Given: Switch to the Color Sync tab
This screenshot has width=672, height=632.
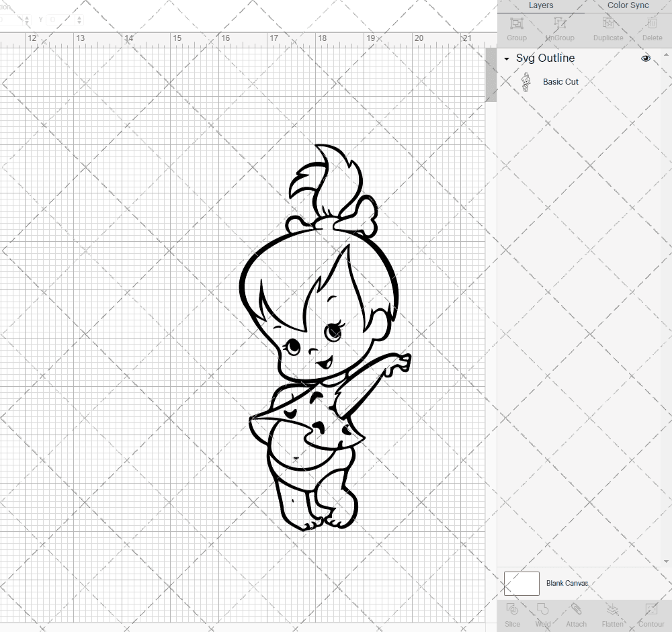Looking at the screenshot, I should click(x=628, y=5).
